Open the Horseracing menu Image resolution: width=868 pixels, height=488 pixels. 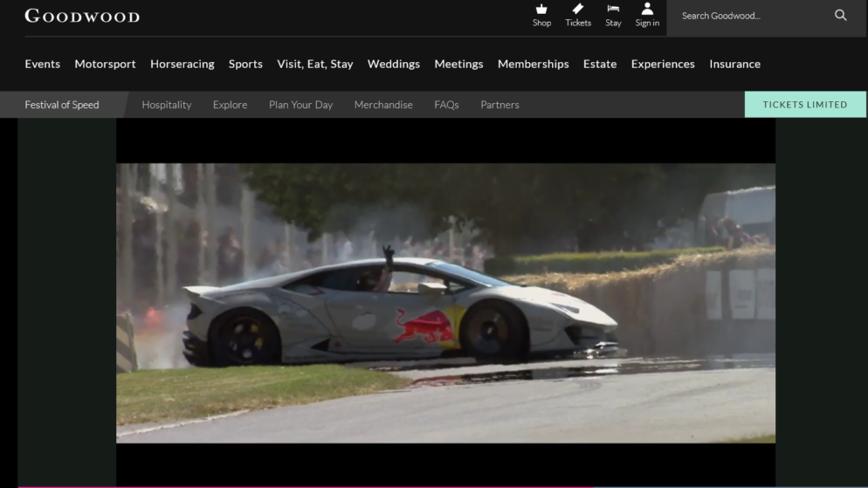tap(183, 64)
